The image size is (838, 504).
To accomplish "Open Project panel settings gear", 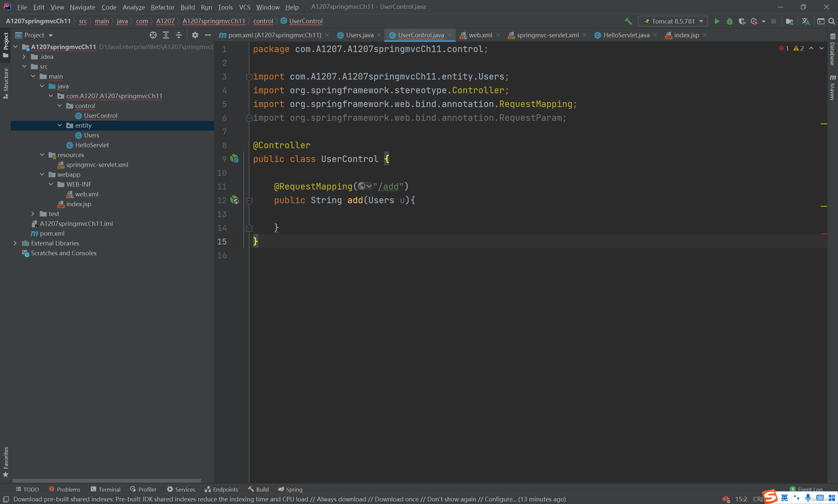I will pyautogui.click(x=195, y=35).
